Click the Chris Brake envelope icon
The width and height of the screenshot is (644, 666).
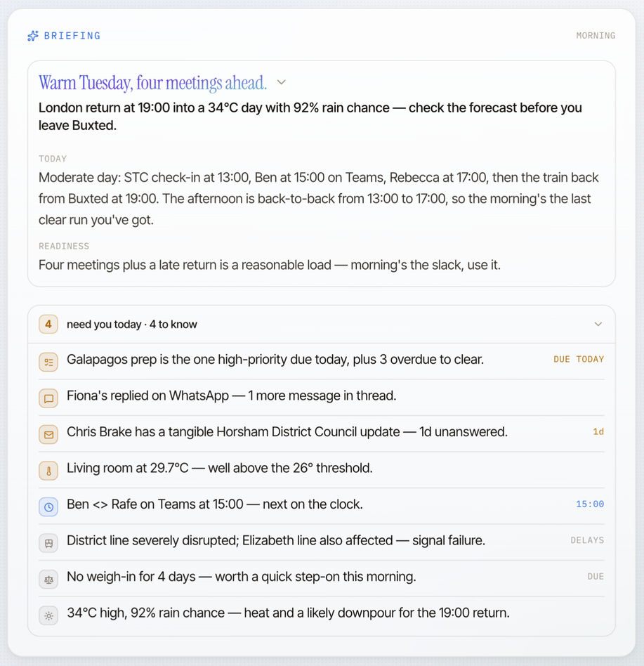click(48, 434)
